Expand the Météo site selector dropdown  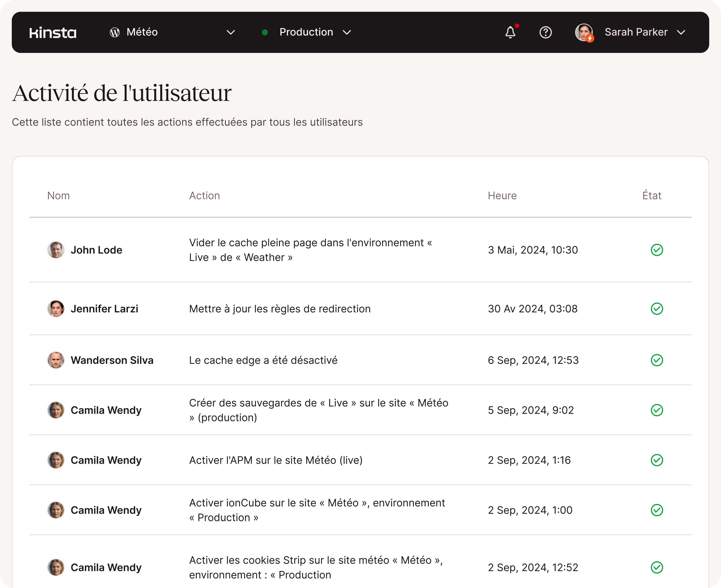point(231,33)
